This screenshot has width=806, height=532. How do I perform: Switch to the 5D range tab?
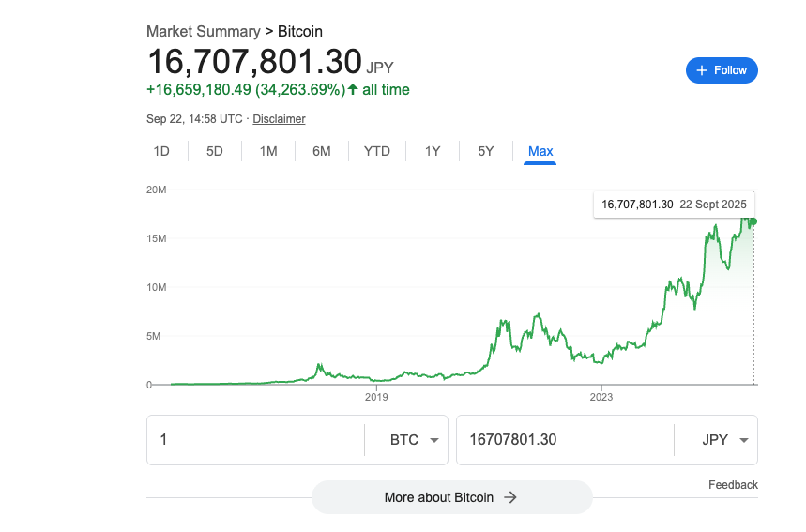click(215, 151)
